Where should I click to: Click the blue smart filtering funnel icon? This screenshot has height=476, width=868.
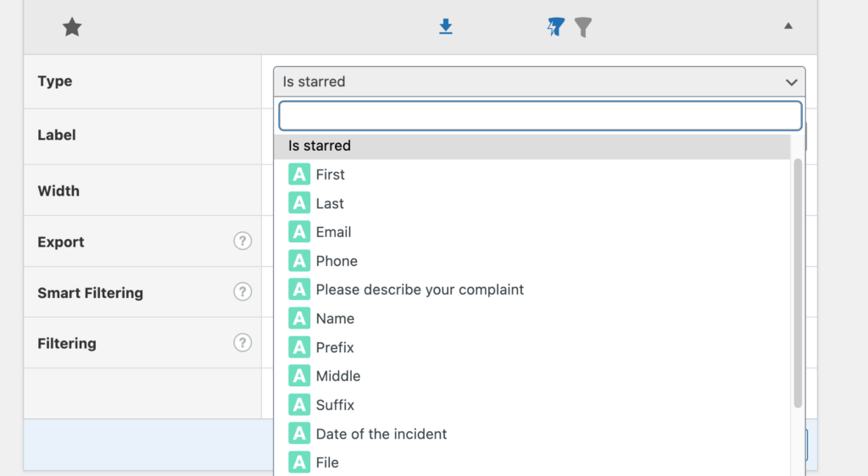[x=556, y=27]
